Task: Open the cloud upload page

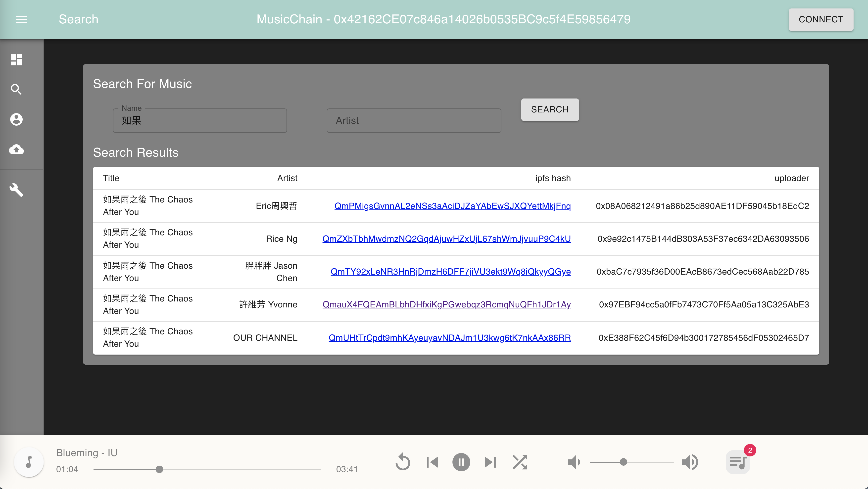Action: [x=16, y=149]
